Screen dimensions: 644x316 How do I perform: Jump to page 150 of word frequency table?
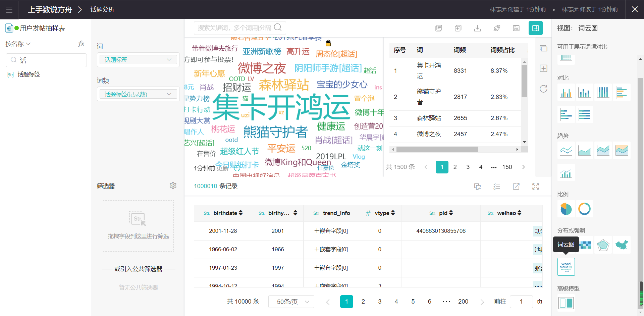[x=507, y=167]
